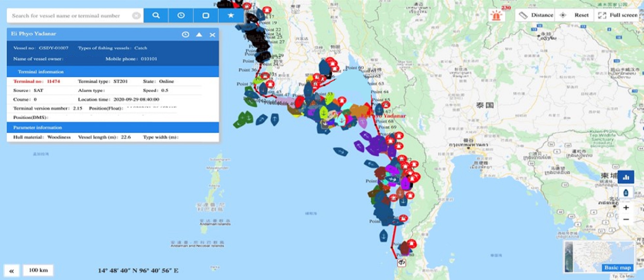The image size is (644, 280).
Task: Collapse sidebar with double-arrow button
Action: (11, 271)
